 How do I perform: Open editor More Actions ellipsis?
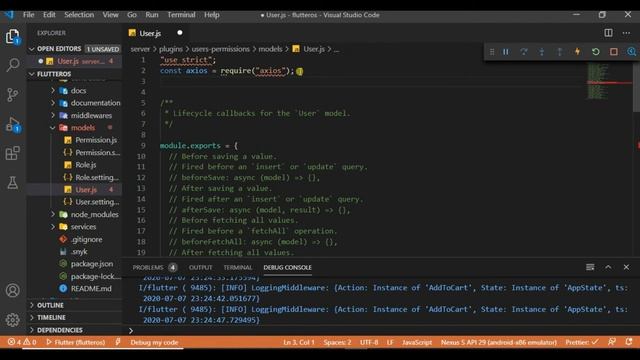[626, 33]
